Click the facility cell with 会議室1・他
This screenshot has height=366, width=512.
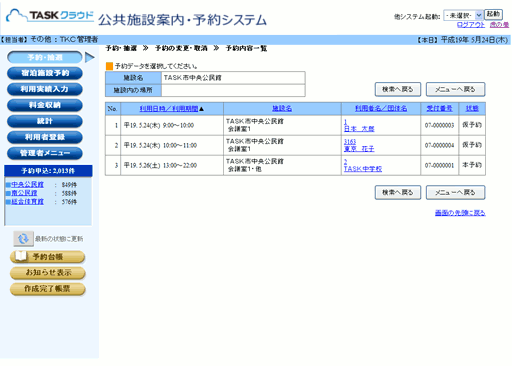coord(282,165)
